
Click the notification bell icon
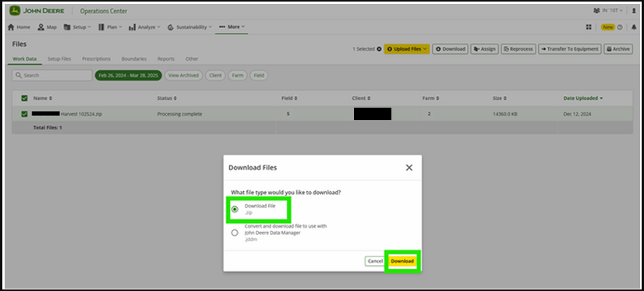coord(634,27)
